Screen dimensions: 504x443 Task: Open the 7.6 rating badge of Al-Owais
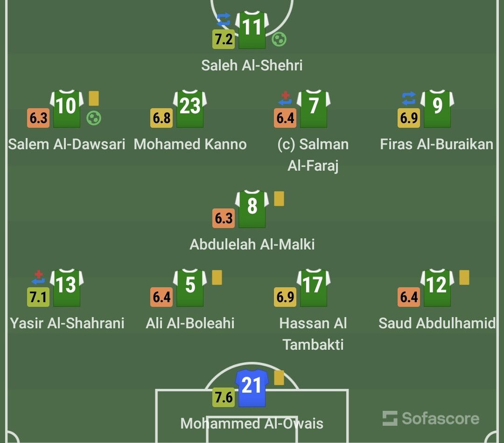pos(224,397)
